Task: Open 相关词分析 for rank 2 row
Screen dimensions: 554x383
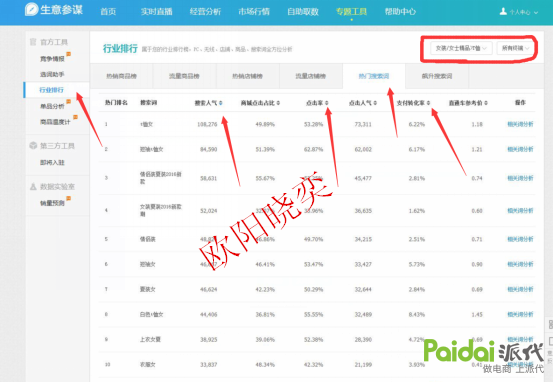Action: pyautogui.click(x=520, y=149)
